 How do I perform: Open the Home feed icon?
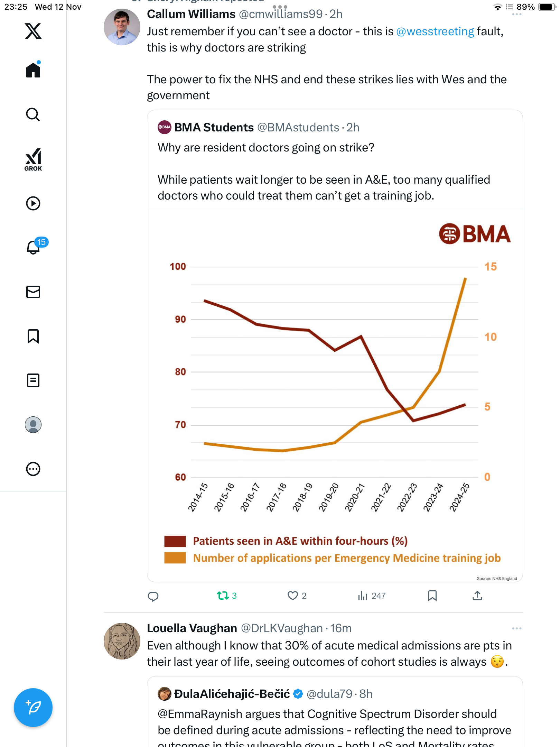pos(33,70)
